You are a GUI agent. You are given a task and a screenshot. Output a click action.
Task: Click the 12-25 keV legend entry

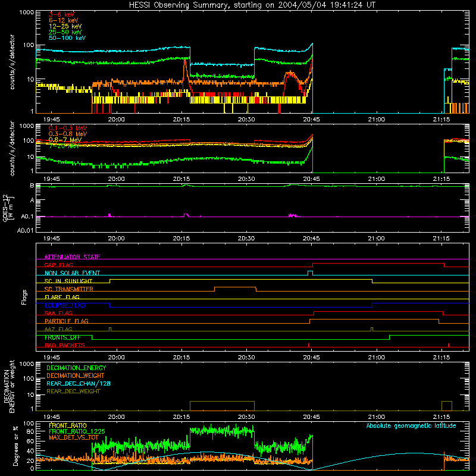tap(65, 26)
